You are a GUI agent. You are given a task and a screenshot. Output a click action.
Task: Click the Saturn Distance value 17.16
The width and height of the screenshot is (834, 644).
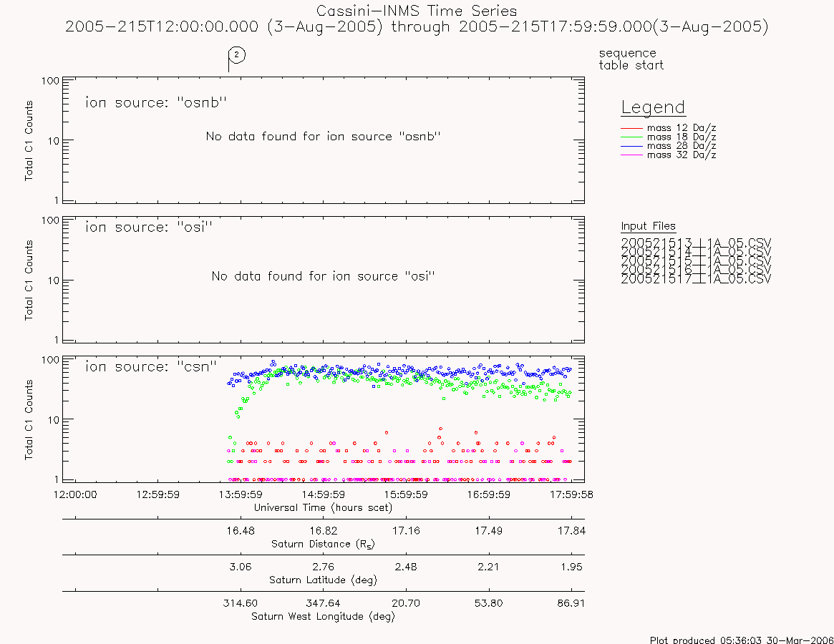click(406, 531)
